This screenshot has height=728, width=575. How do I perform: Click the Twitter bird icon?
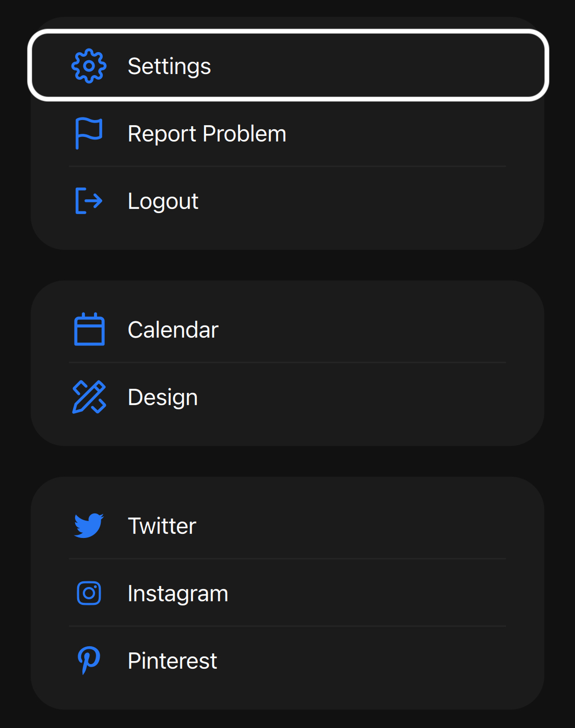coord(88,526)
